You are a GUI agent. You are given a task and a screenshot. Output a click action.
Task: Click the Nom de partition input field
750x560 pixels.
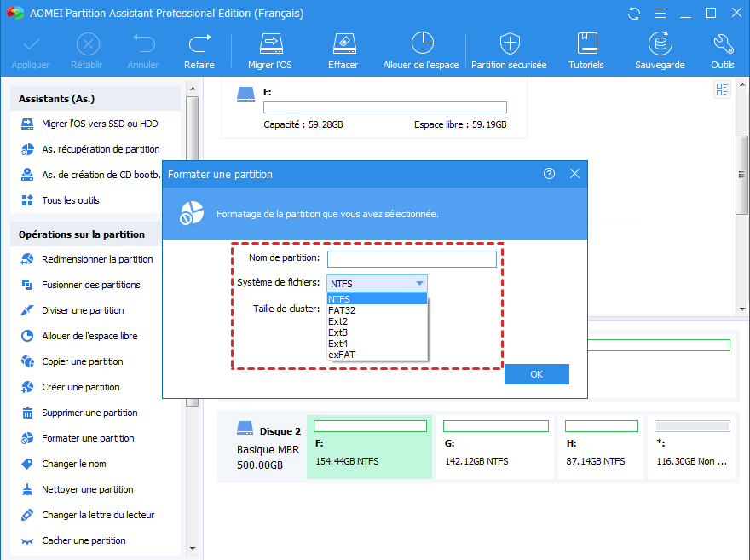coord(412,259)
